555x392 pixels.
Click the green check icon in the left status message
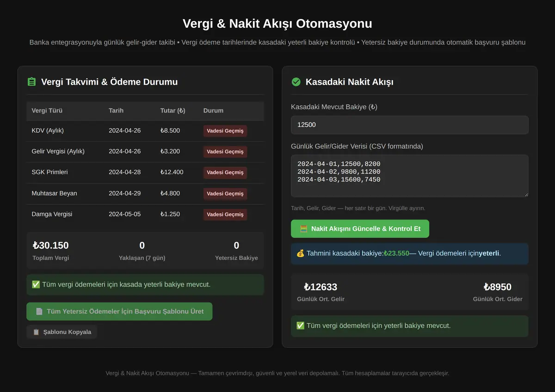pos(36,284)
